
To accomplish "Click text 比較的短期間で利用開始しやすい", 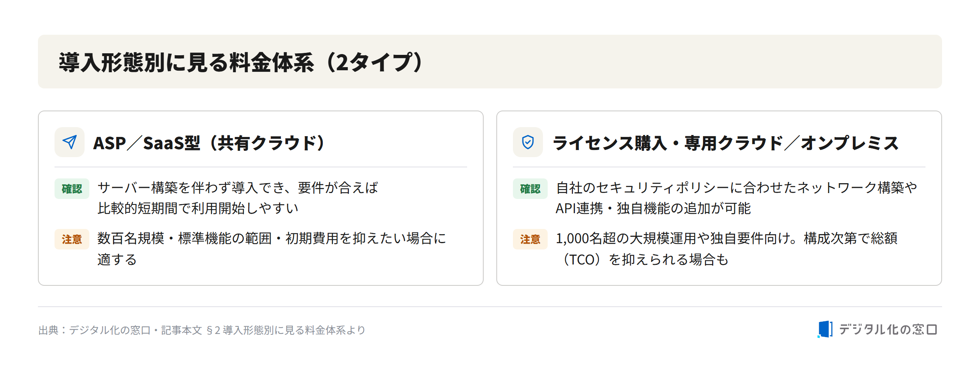I will point(198,208).
